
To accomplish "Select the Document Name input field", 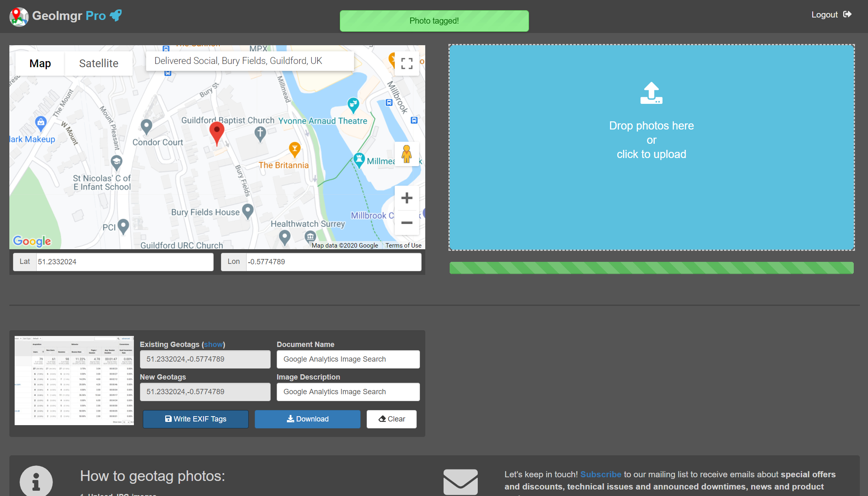I will (x=348, y=359).
